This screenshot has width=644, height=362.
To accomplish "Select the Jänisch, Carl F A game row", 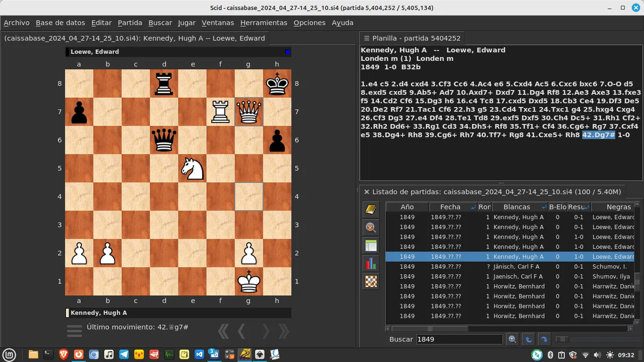I will click(510, 266).
